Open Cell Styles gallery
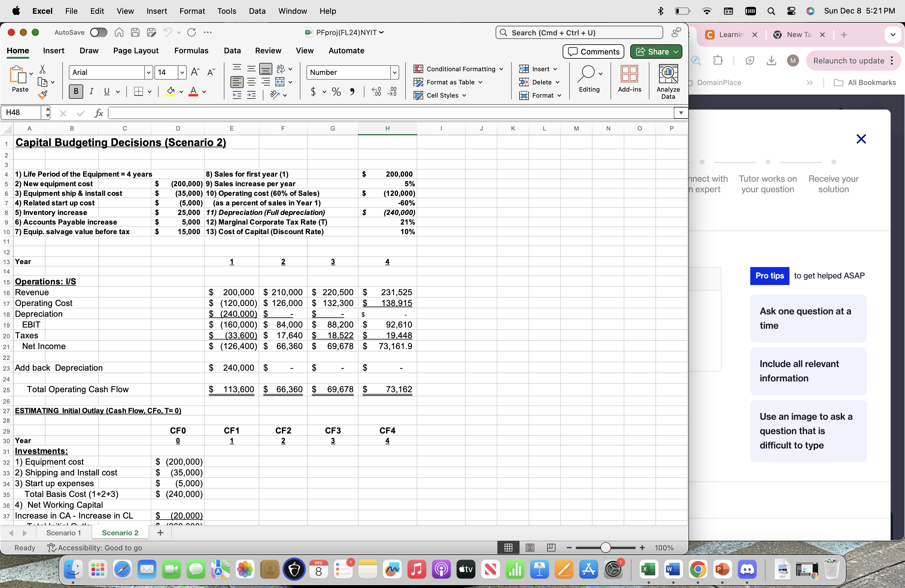This screenshot has height=588, width=905. point(441,96)
